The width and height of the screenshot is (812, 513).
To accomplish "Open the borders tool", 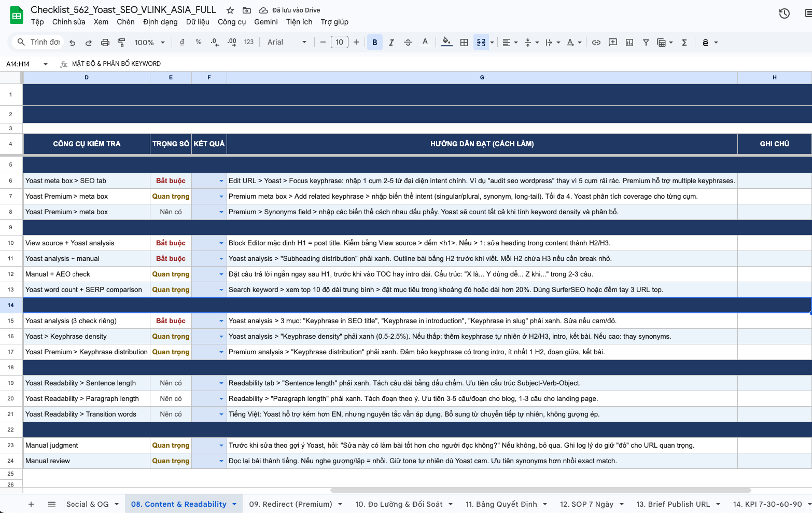I will 464,43.
